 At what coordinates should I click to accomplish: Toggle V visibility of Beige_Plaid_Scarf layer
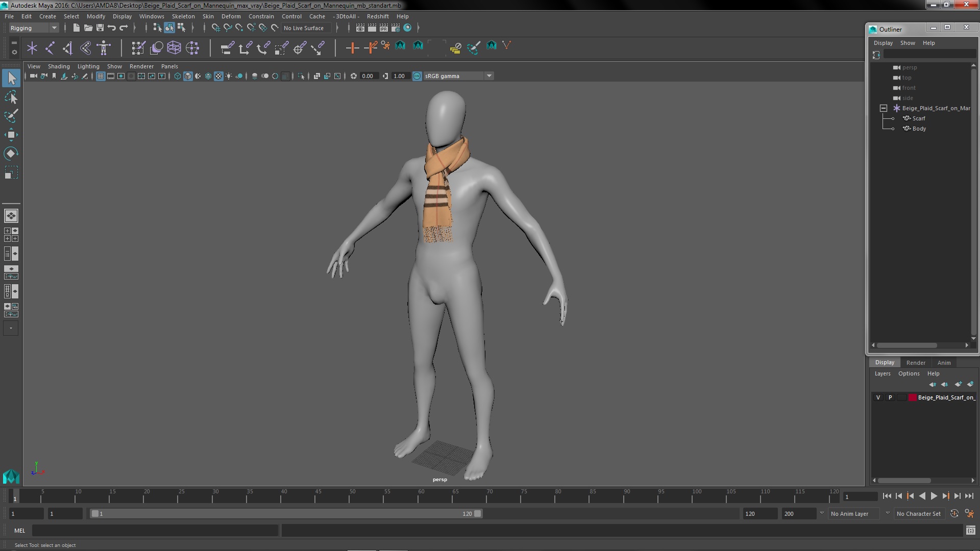(x=878, y=397)
